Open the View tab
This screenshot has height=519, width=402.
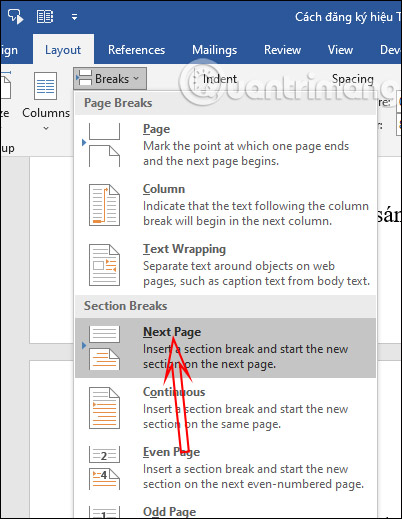pyautogui.click(x=340, y=50)
